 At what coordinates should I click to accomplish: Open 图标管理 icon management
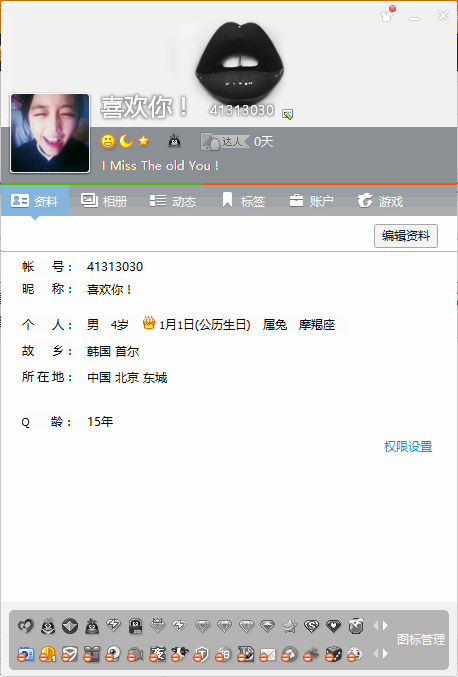coord(421,639)
